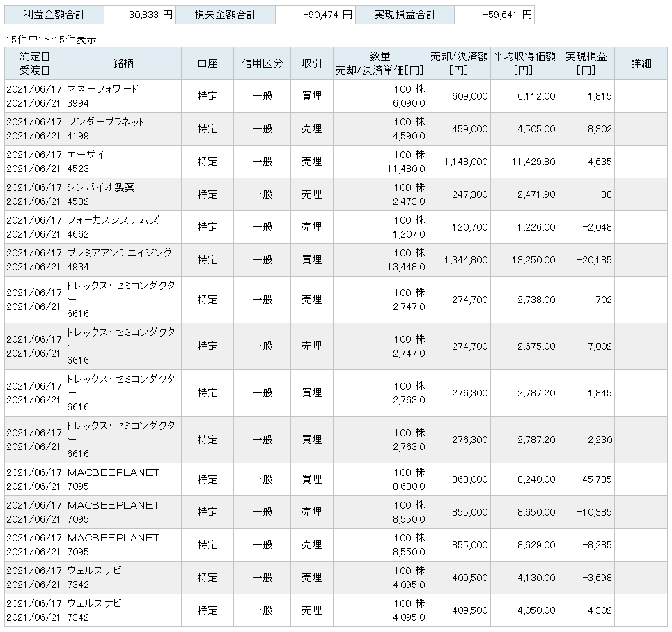Click MACBEEPLANET loss value -10,385
Image resolution: width=672 pixels, height=632 pixels.
(594, 512)
